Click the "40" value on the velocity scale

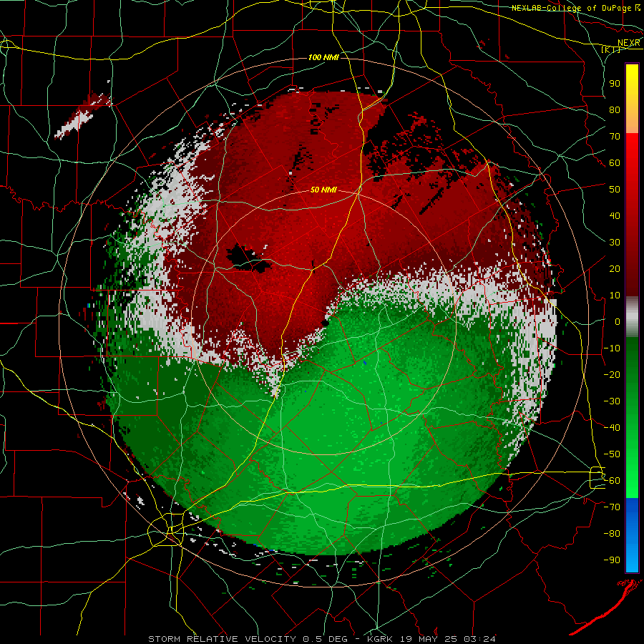coord(615,215)
